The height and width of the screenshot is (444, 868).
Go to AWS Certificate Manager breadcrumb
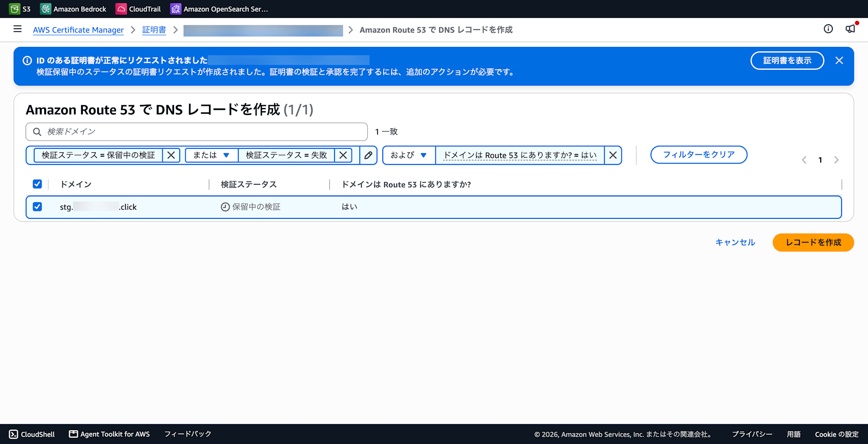[x=78, y=30]
